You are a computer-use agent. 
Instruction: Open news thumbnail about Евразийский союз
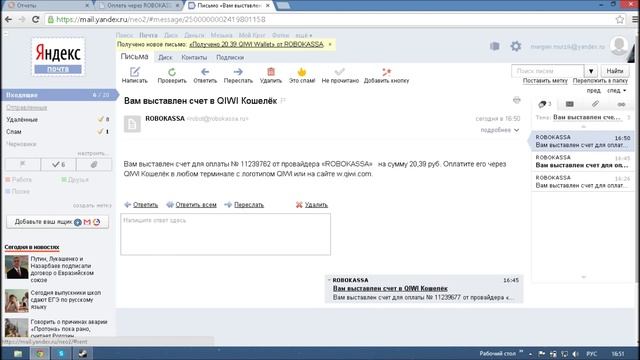17,267
